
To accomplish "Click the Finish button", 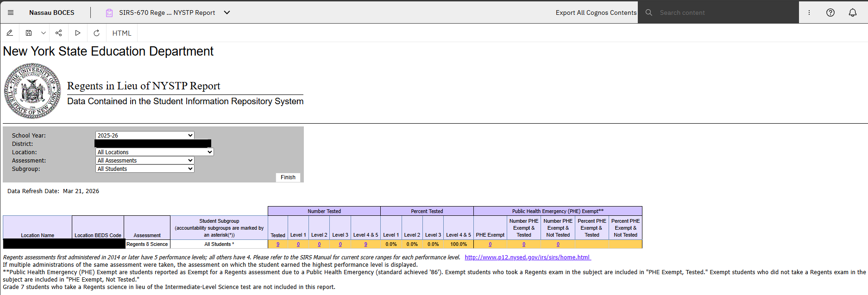I will click(288, 177).
